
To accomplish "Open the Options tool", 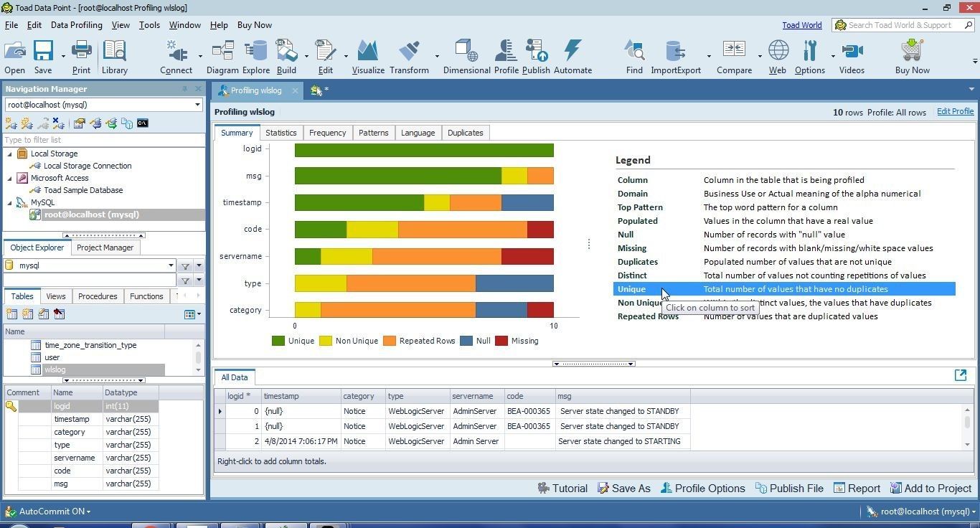I will (810, 57).
